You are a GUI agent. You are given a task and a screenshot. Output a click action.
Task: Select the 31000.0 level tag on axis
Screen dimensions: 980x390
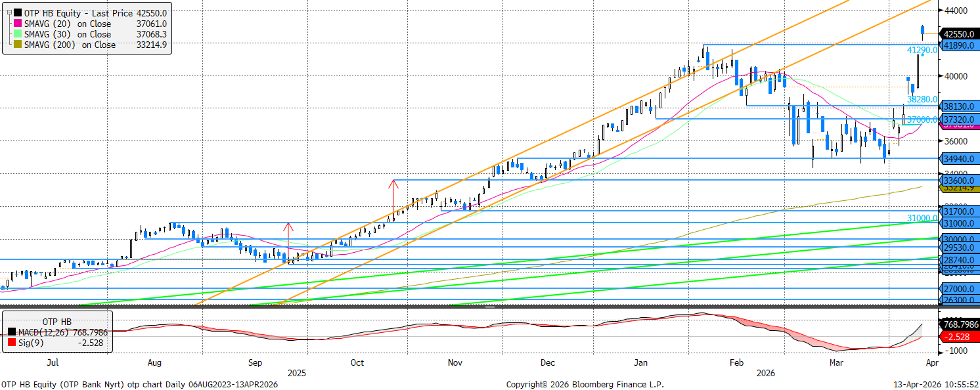(x=960, y=224)
